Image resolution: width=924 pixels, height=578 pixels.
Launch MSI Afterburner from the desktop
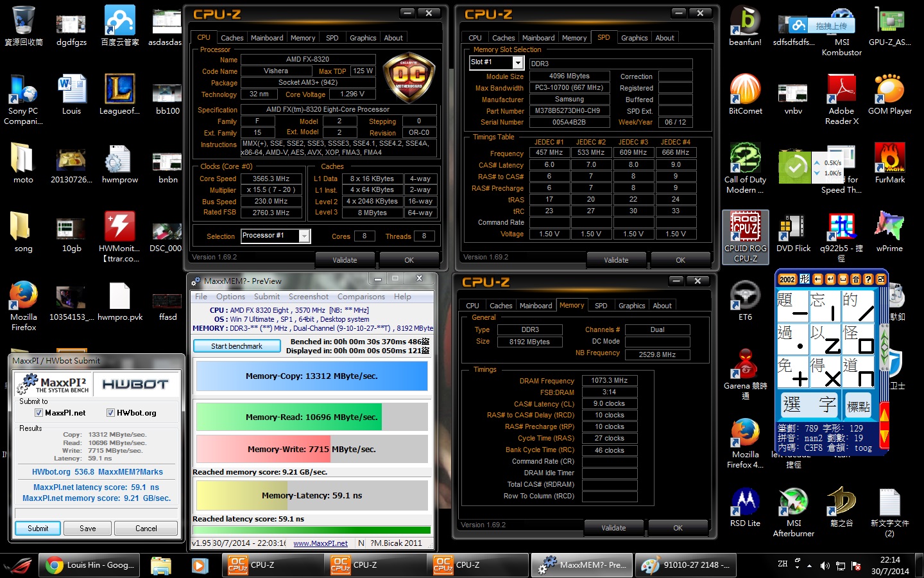[794, 512]
